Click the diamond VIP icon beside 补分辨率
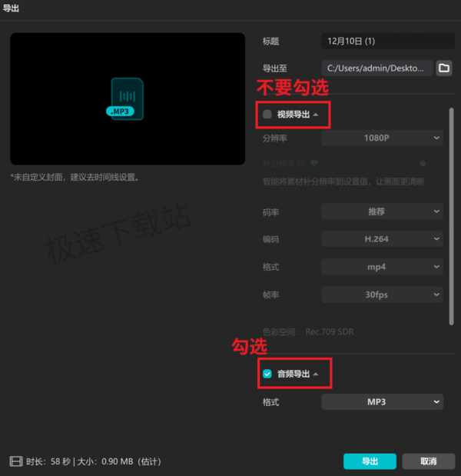 (314, 164)
